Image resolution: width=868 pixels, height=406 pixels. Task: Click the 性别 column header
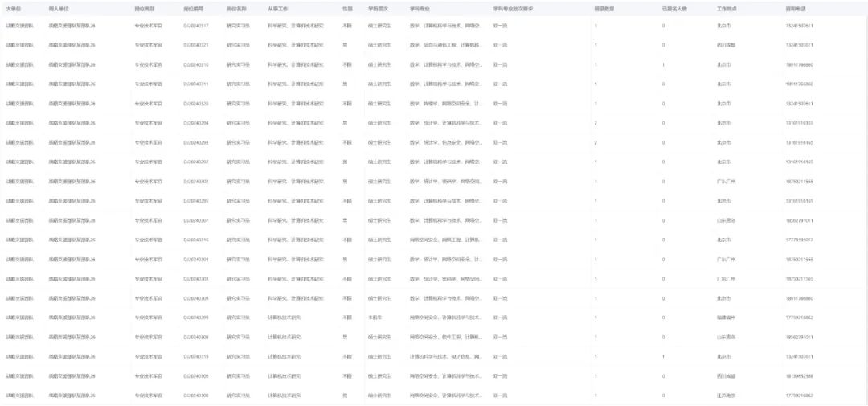click(x=347, y=6)
